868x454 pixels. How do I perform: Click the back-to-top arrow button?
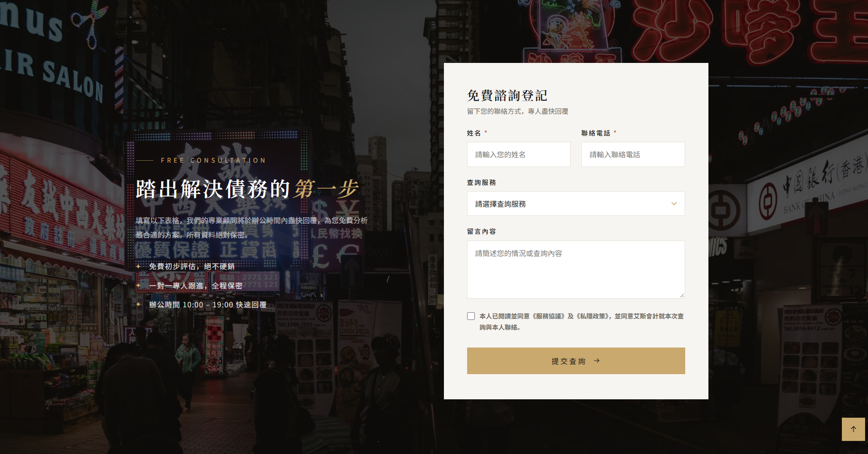click(x=853, y=429)
